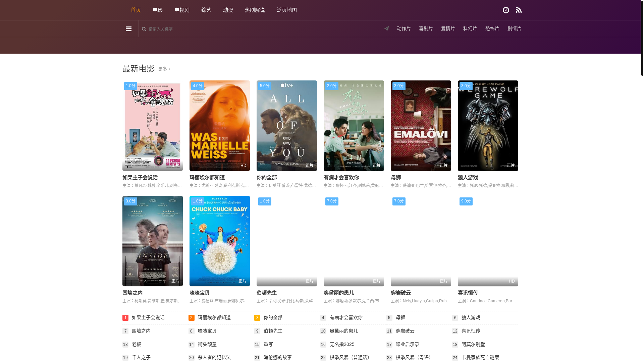Click the 围墙之内 title below poster
Screen dimensions: 644x362
132,293
